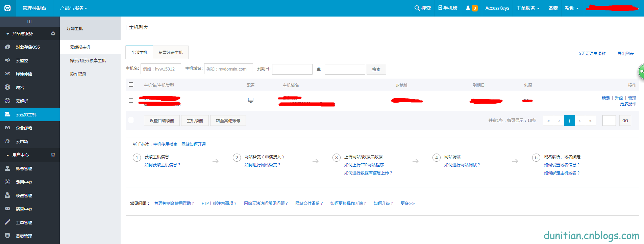The width and height of the screenshot is (644, 244).
Task: Click the 搜索 filter button
Action: coord(376,69)
